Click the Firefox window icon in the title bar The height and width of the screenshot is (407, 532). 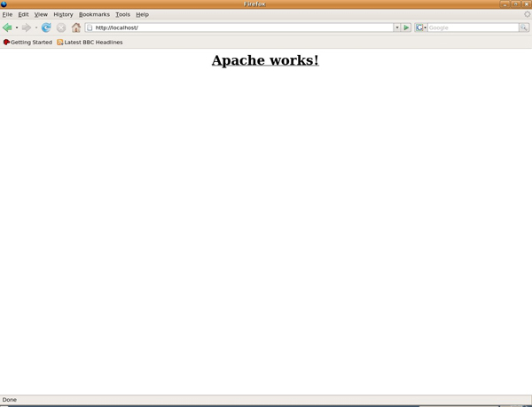4,4
